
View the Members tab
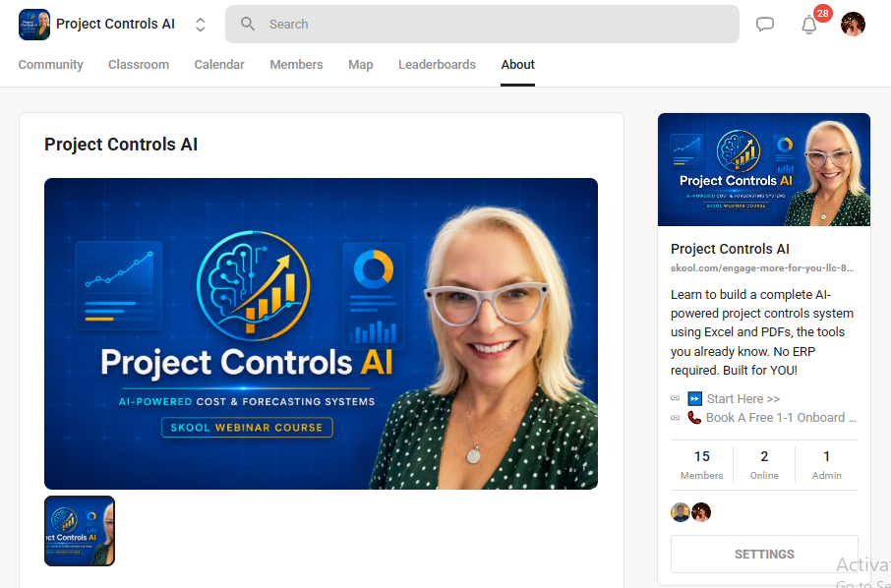click(296, 65)
